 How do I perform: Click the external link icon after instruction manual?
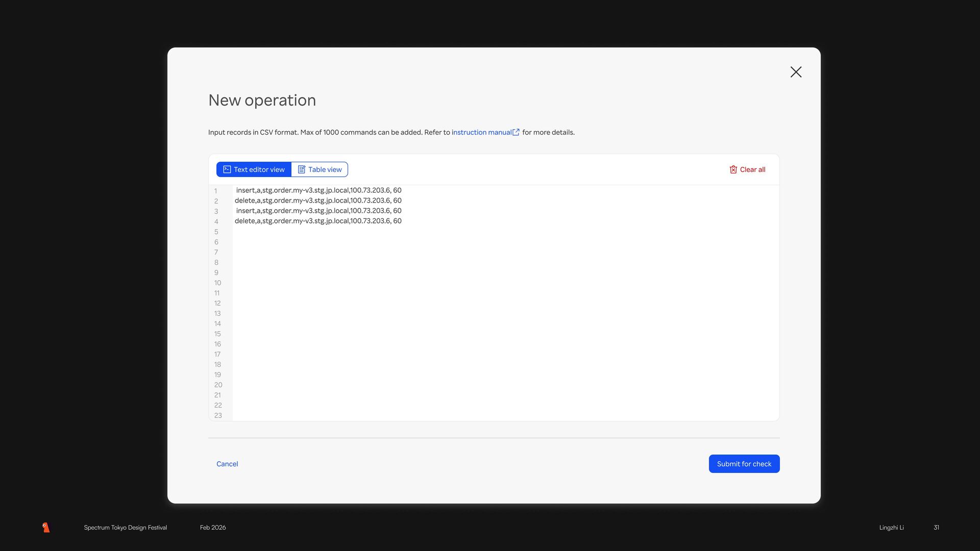(x=516, y=132)
